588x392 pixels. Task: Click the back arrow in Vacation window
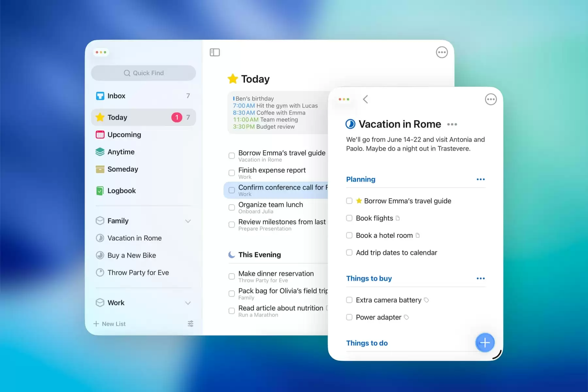(x=366, y=99)
